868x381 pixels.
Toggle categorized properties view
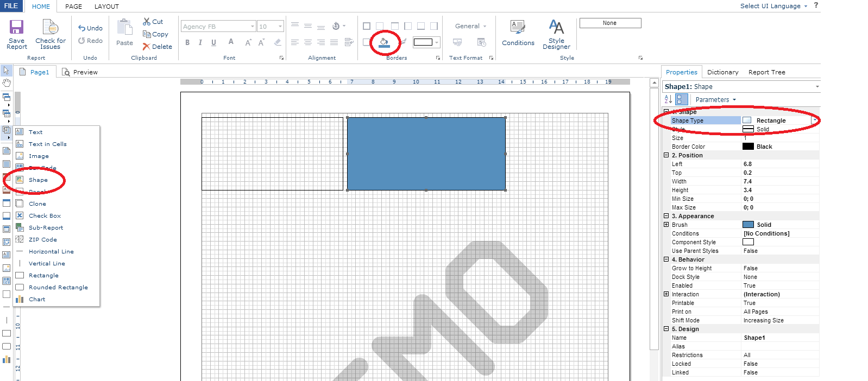coord(682,99)
